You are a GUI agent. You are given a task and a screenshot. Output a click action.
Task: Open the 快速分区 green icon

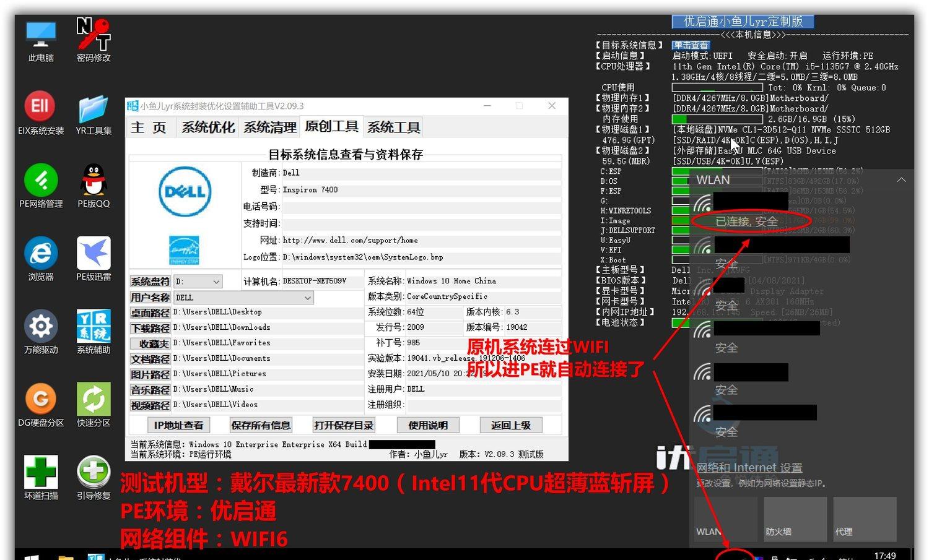pyautogui.click(x=94, y=406)
